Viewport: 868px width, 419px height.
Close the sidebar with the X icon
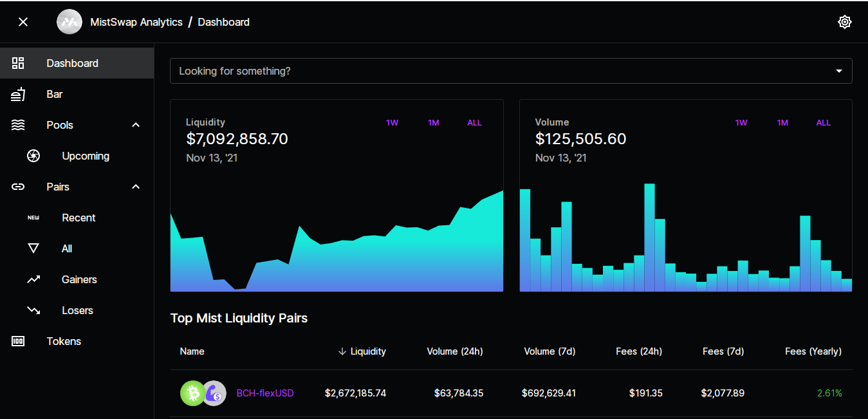[x=23, y=22]
